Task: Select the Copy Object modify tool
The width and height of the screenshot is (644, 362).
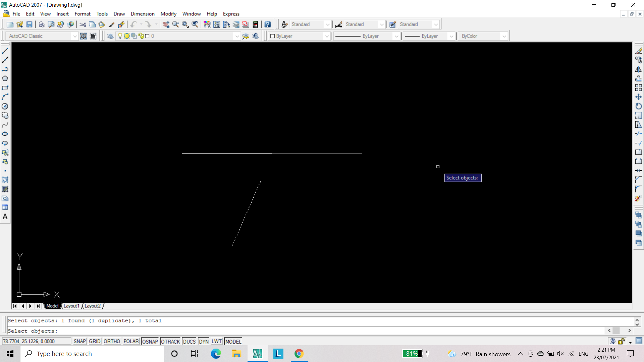Action: coord(639,60)
